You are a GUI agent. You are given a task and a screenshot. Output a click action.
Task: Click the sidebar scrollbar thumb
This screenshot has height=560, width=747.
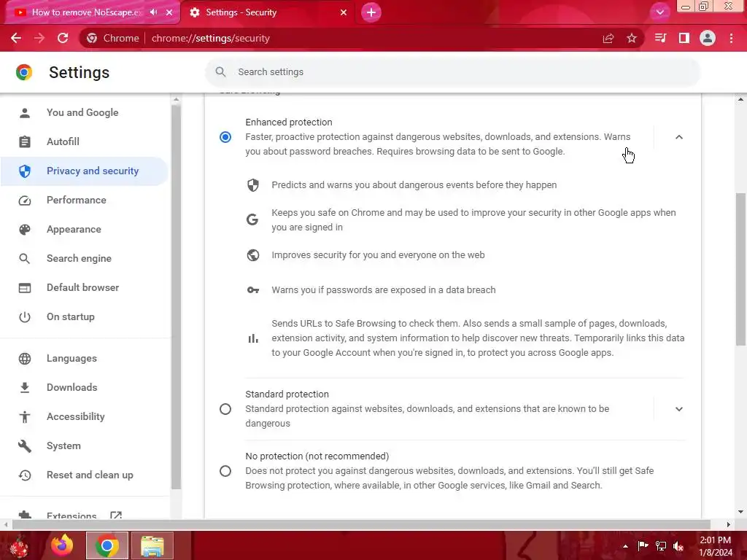coord(176,297)
